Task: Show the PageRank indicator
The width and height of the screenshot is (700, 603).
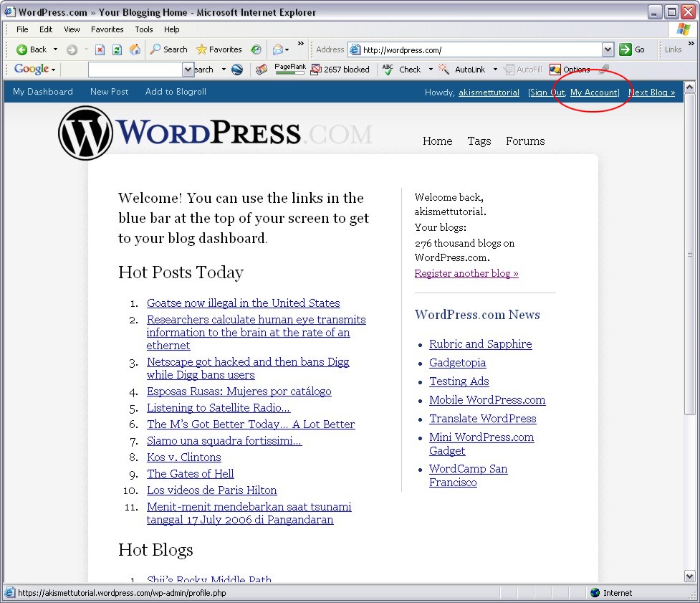Action: click(x=290, y=68)
